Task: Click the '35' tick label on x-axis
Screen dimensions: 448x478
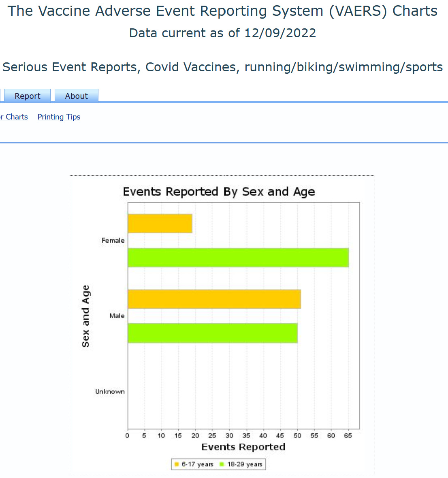Action: [246, 435]
